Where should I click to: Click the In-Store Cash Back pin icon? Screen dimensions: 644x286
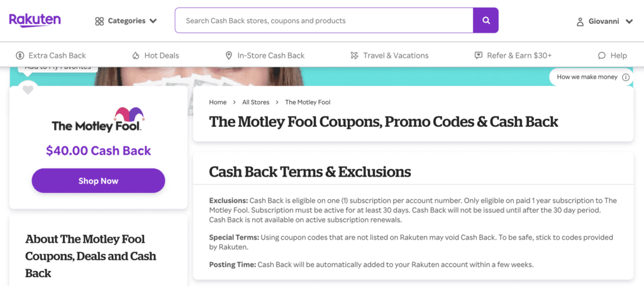[228, 55]
